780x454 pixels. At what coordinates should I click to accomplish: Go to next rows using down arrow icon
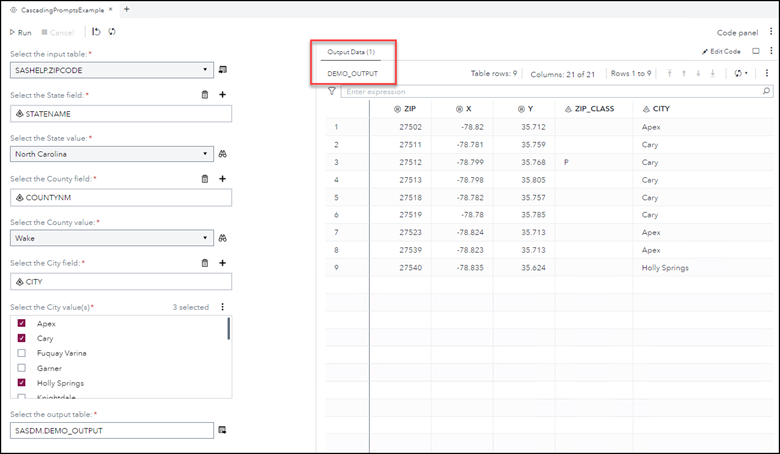698,74
